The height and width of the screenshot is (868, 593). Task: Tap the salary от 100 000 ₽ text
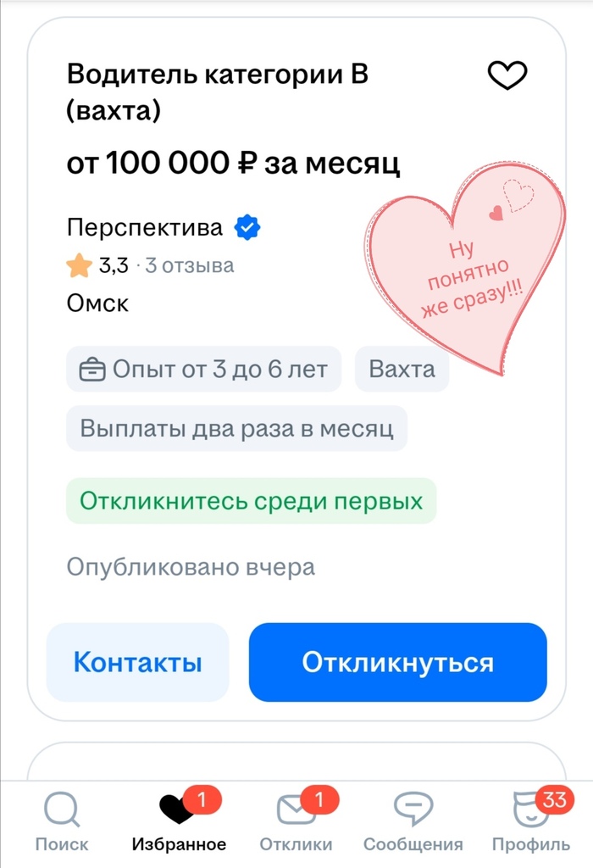tap(234, 163)
